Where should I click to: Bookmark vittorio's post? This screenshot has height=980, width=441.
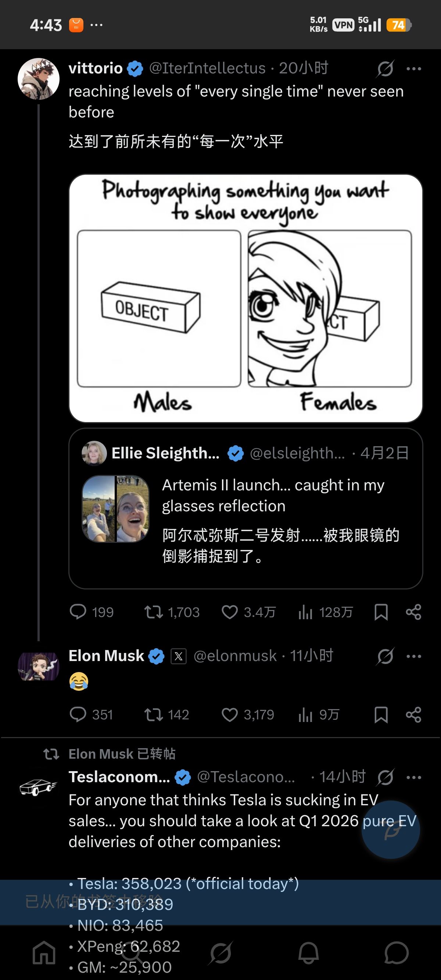click(381, 612)
